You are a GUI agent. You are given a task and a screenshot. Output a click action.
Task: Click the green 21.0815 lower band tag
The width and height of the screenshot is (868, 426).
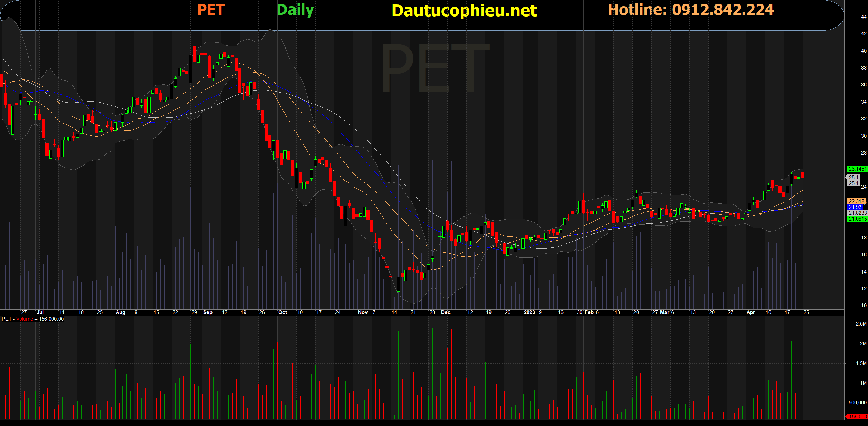pyautogui.click(x=857, y=219)
